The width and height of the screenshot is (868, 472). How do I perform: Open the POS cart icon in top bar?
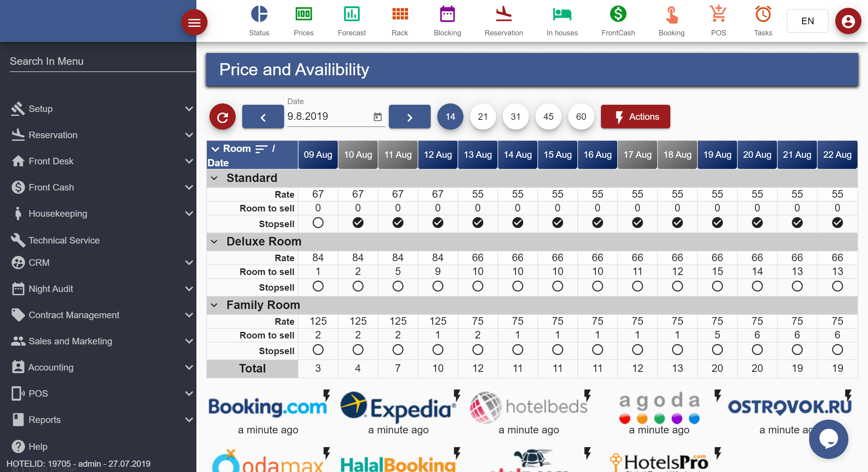[x=718, y=14]
